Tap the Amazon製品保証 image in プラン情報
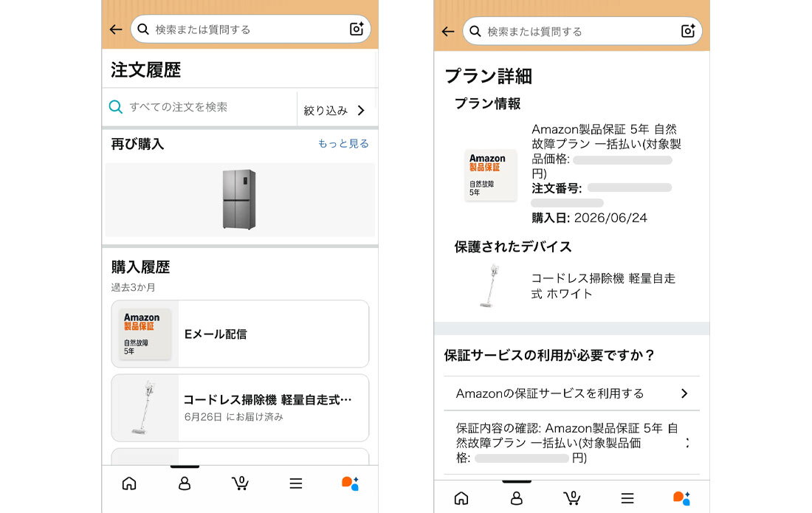Viewport: 812px width, 513px height. click(x=490, y=175)
